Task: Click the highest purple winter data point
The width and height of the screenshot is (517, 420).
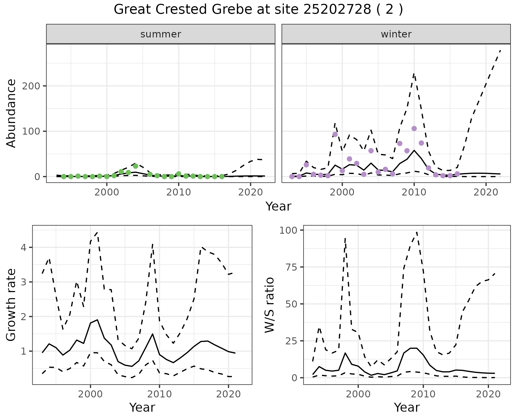Action: [x=414, y=129]
